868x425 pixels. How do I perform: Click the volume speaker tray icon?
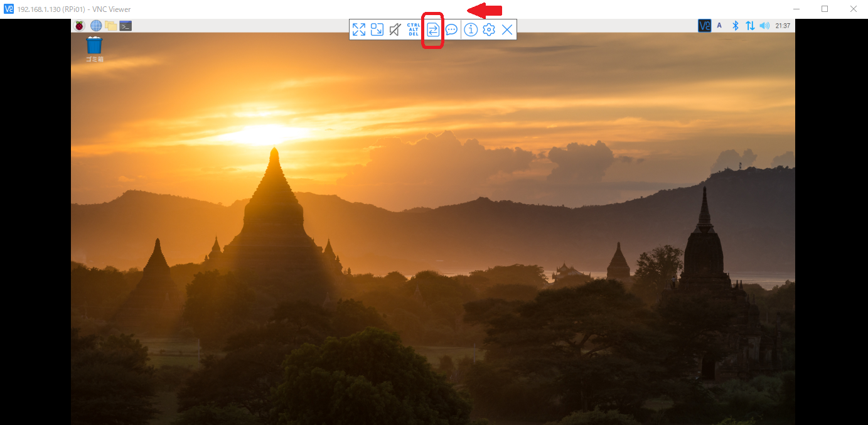click(x=764, y=26)
